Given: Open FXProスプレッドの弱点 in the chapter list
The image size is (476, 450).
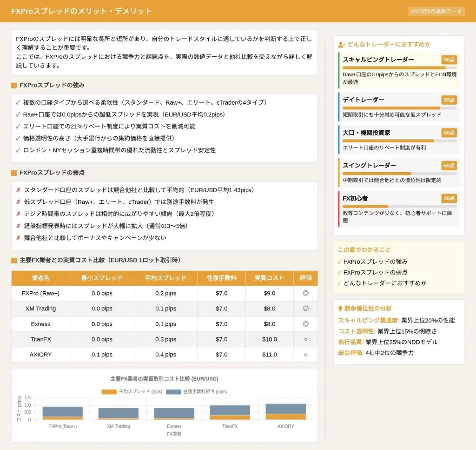Looking at the screenshot, I should pos(376,272).
